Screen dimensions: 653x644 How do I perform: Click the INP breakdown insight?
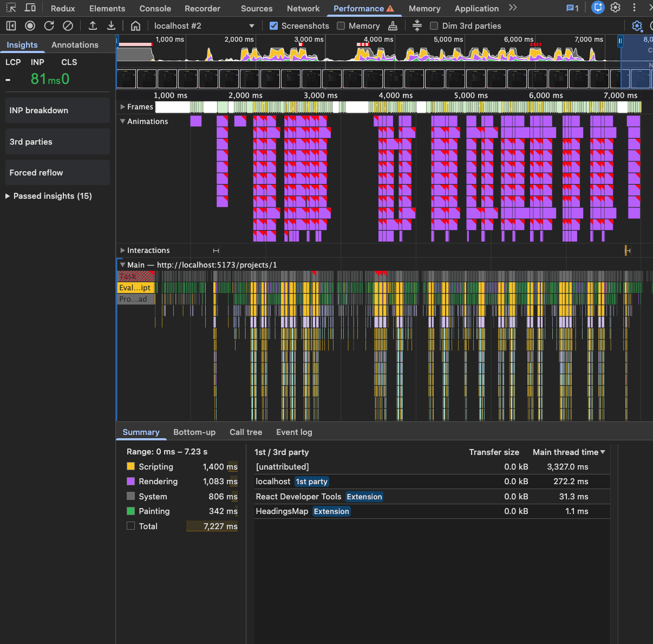click(x=57, y=110)
